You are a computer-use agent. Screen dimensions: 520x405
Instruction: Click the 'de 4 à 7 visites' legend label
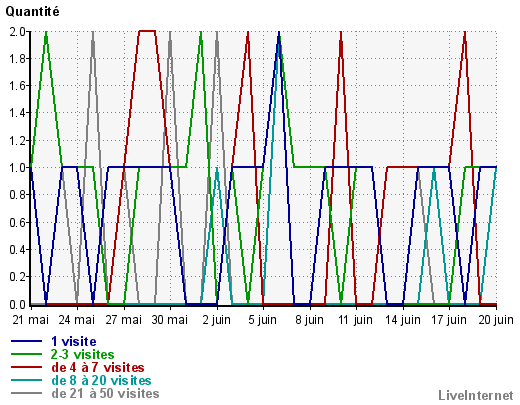click(x=98, y=367)
